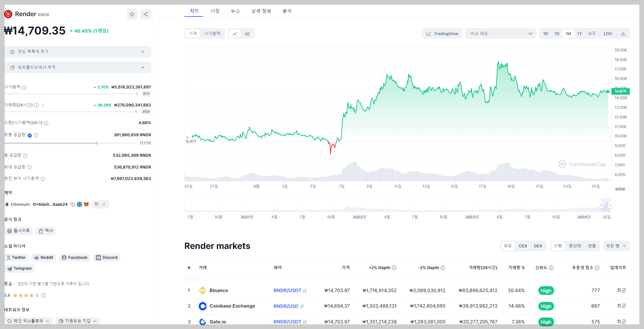Switch to candlestick chart icon
This screenshot has height=329, width=644.
coord(247,34)
